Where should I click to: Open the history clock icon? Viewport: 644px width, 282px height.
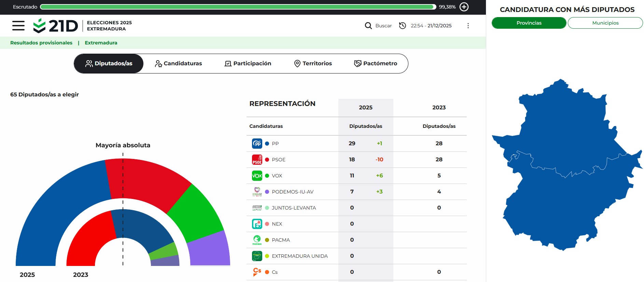pyautogui.click(x=403, y=26)
